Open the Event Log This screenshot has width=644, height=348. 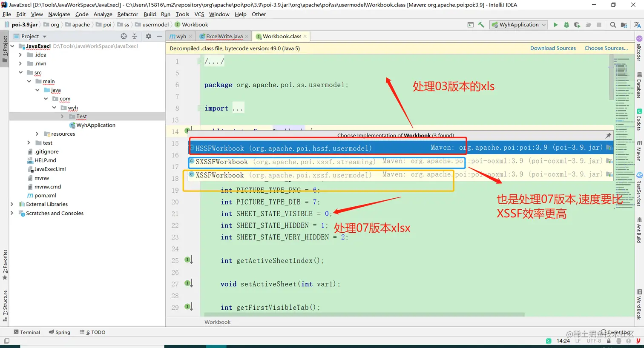click(x=615, y=332)
